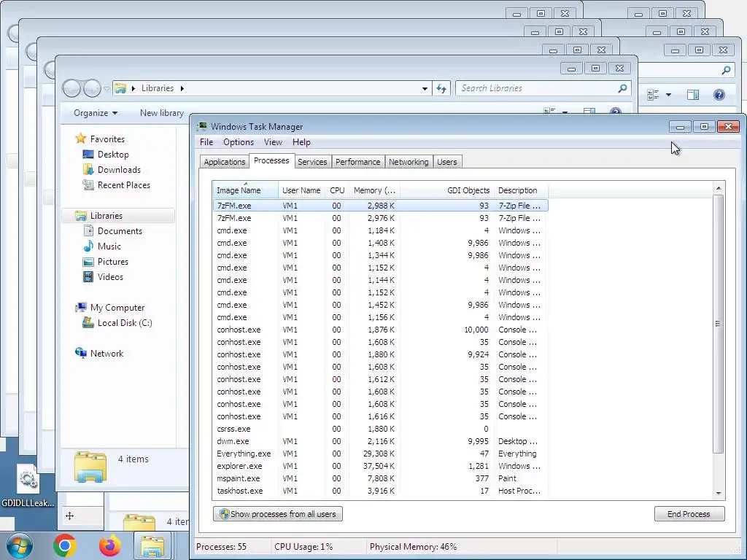Screen dimensions: 747x560
Task: Open view options dropdown arrow in rear window
Action: 668,95
